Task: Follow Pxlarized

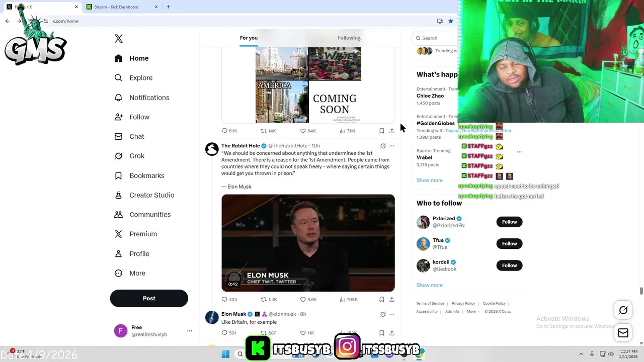Action: pos(509,222)
